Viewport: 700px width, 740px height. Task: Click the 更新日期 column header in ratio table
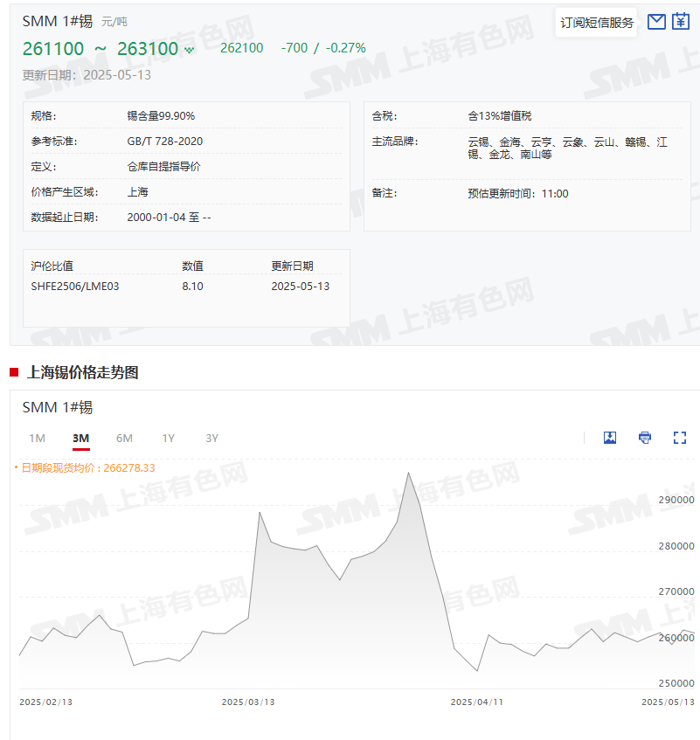click(x=292, y=266)
